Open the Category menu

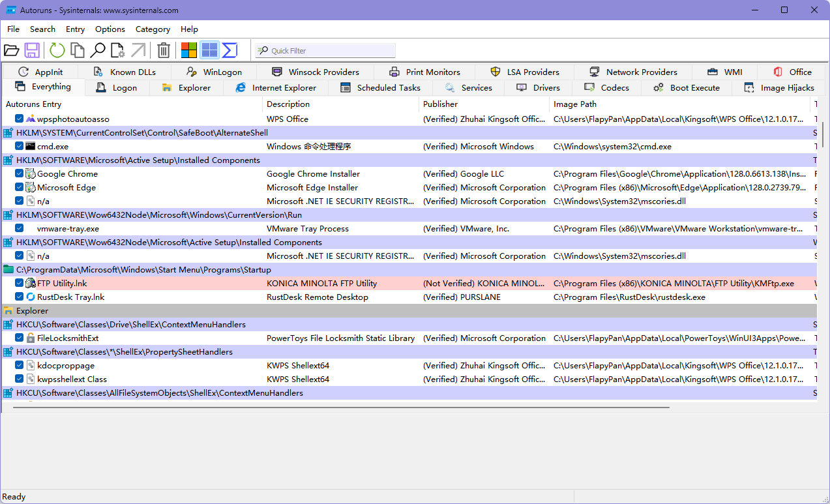click(153, 29)
